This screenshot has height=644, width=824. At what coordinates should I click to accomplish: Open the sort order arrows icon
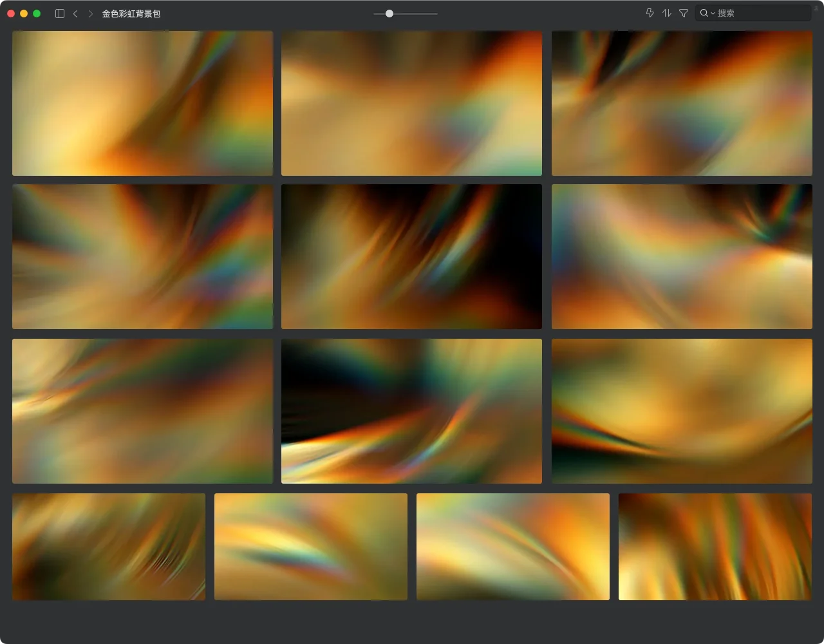(x=667, y=13)
